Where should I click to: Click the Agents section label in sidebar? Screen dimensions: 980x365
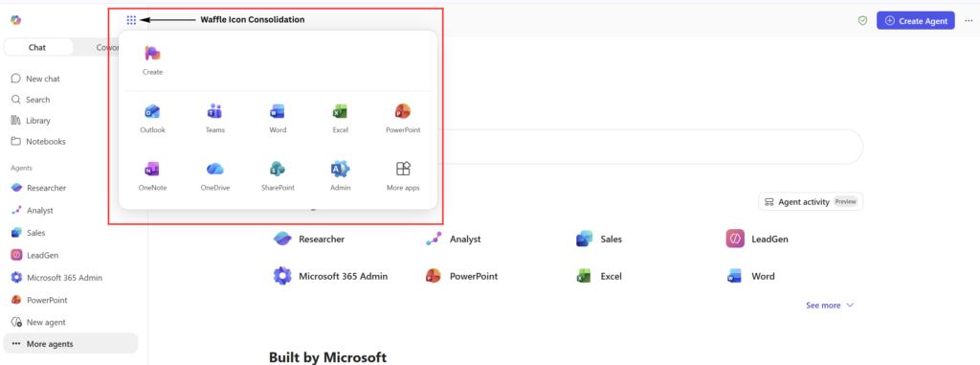21,168
